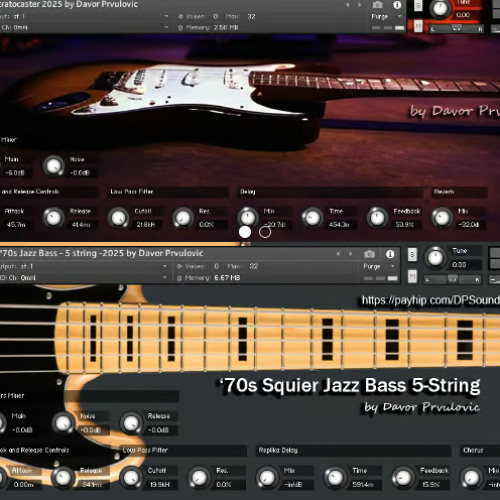500x500 pixels.
Task: Click Stratocaster Max voices value 32
Action: (251, 16)
